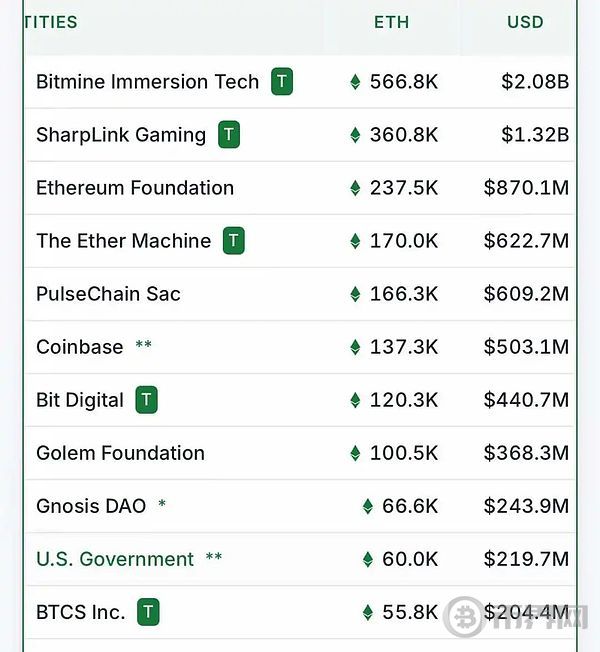Click the Ethereum diamond icon by 66.6K
The height and width of the screenshot is (652, 600).
coord(368,506)
